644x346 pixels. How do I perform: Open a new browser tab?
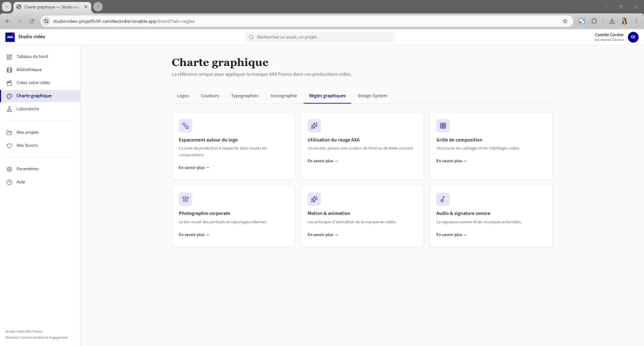[x=97, y=7]
